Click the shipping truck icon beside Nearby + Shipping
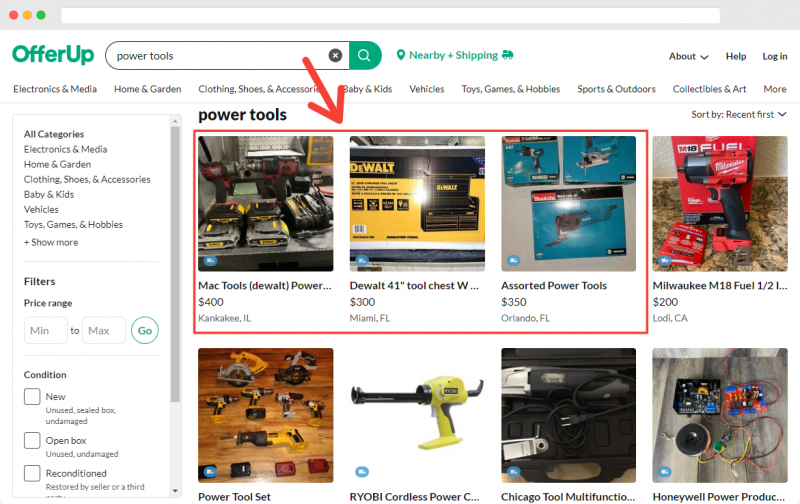Image resolution: width=800 pixels, height=504 pixels. coord(508,55)
